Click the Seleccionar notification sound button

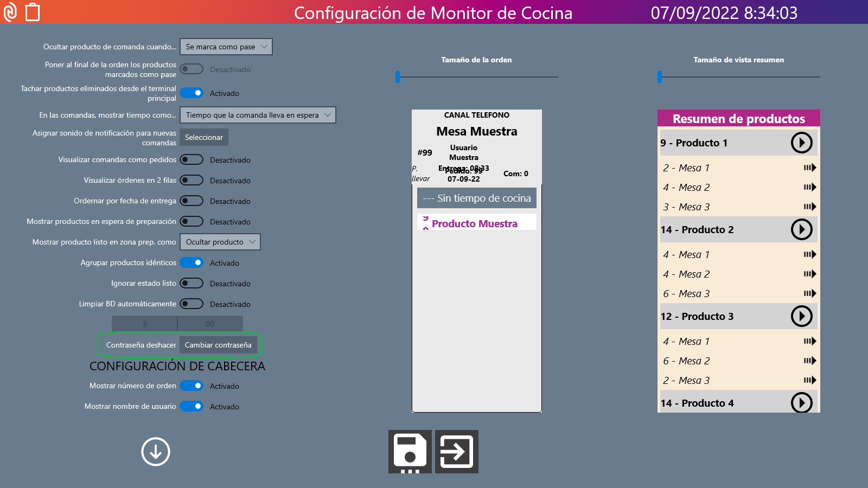point(204,138)
